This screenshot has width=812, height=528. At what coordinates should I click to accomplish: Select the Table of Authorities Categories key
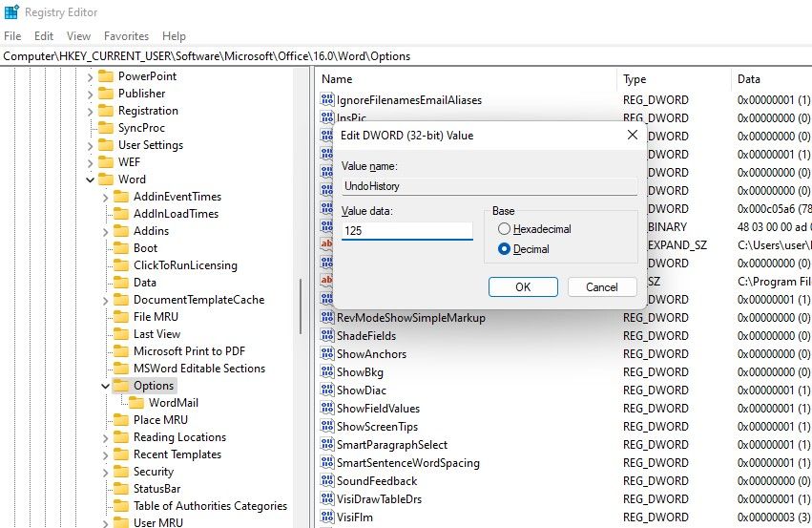tap(210, 506)
